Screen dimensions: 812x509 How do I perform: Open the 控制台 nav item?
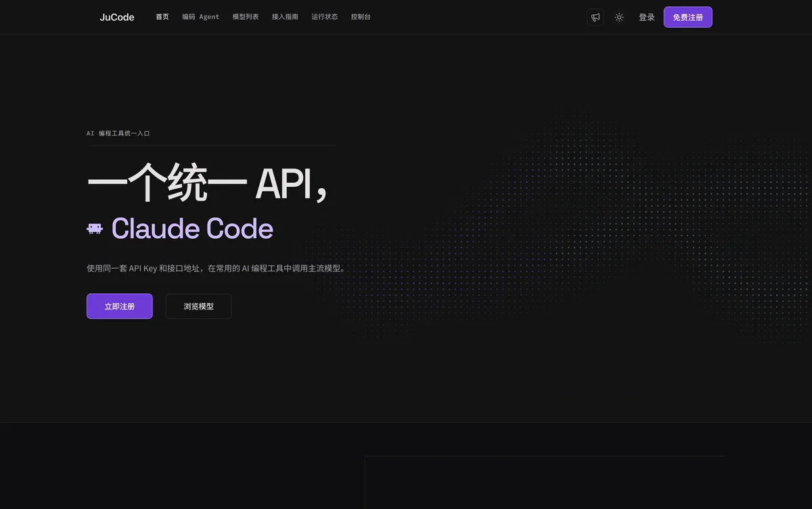tap(361, 17)
